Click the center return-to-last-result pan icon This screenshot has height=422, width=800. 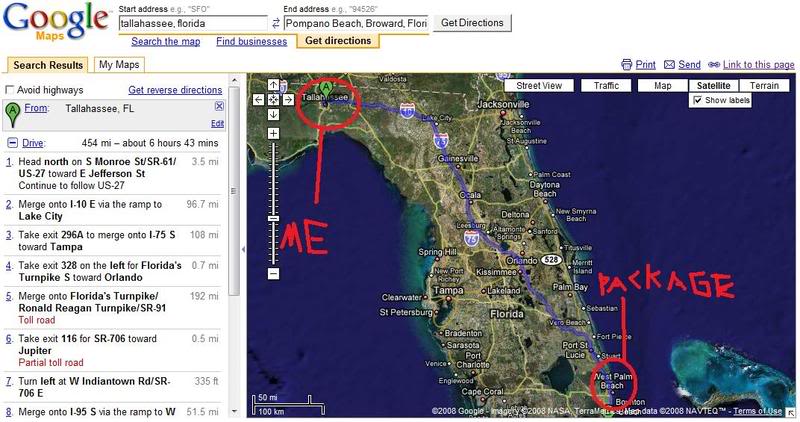(x=273, y=100)
